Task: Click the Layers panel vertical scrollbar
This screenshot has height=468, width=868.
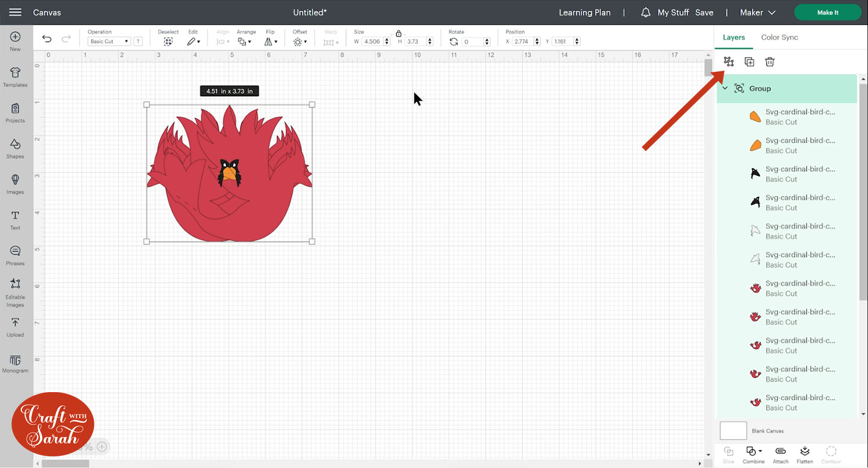Action: click(x=863, y=191)
